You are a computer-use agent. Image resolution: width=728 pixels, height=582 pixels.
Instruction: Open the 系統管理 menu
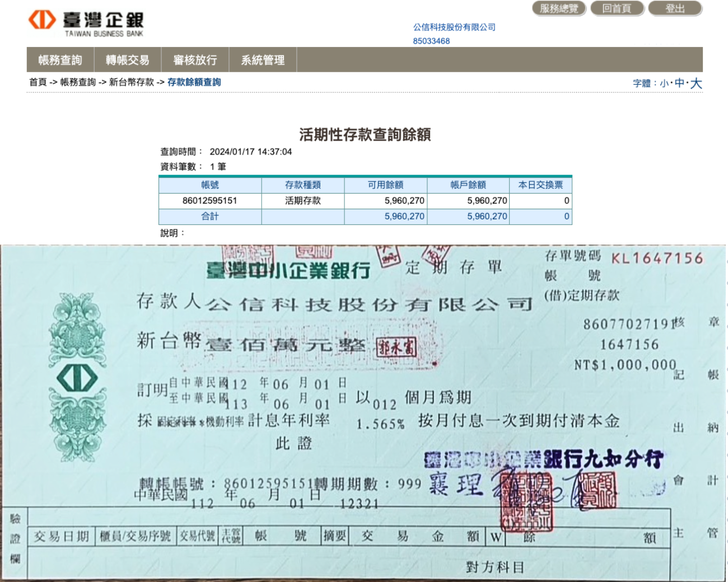pyautogui.click(x=263, y=60)
